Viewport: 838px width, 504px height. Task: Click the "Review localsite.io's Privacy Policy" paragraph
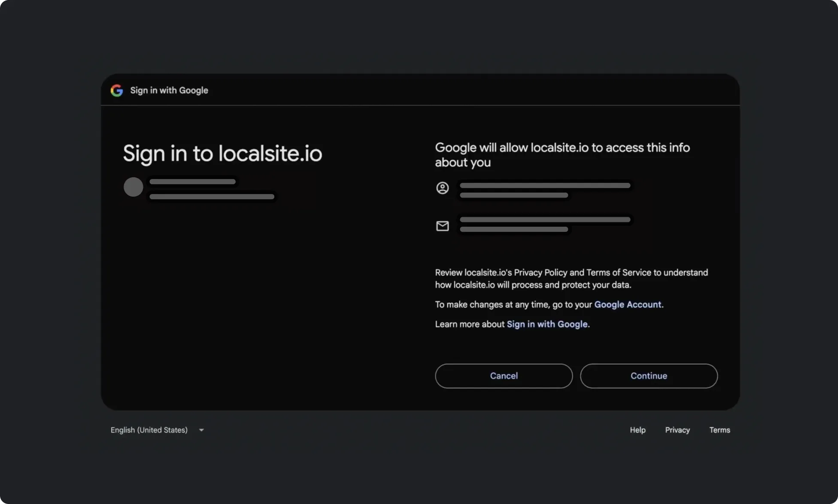click(x=571, y=279)
